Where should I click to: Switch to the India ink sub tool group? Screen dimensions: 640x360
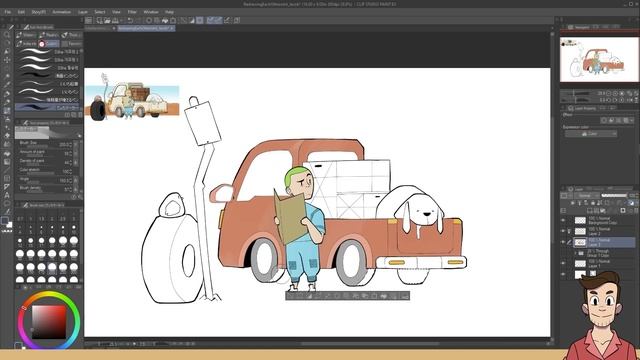[x=27, y=44]
